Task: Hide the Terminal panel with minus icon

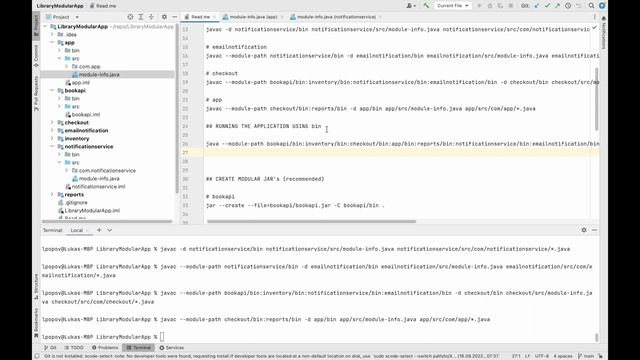Action: [594, 230]
